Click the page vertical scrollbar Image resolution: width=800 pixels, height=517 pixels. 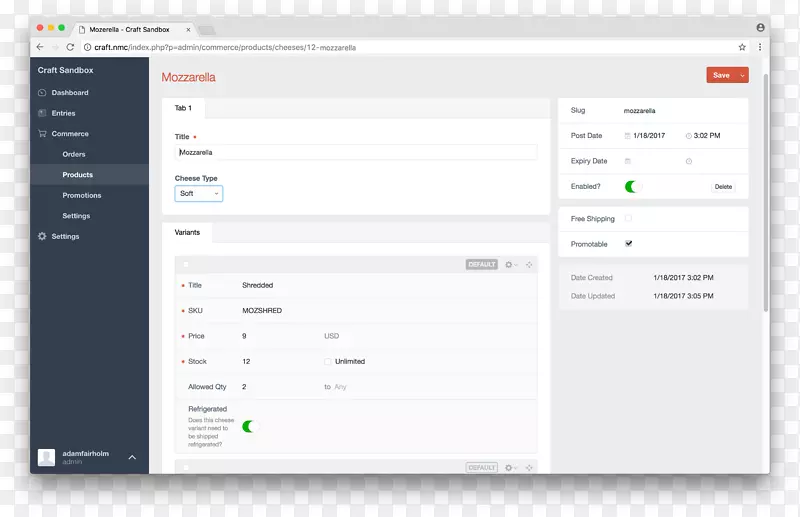(x=765, y=193)
